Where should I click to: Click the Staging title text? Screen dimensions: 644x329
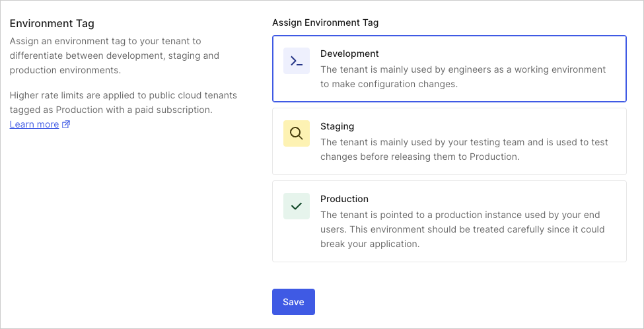click(338, 126)
